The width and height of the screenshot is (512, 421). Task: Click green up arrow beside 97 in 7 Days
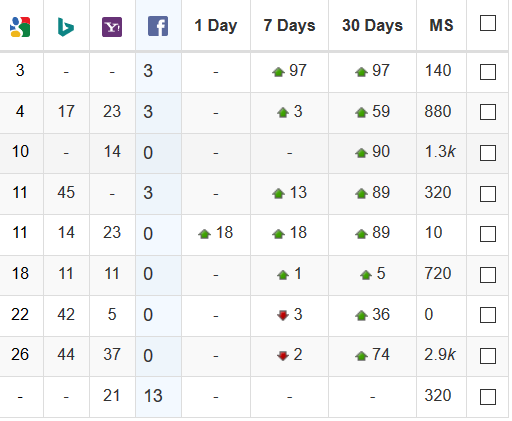tap(278, 72)
